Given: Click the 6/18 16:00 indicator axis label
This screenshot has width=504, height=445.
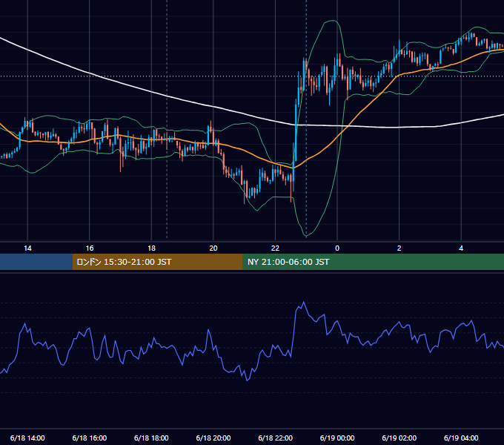Looking at the screenshot, I should [90, 438].
